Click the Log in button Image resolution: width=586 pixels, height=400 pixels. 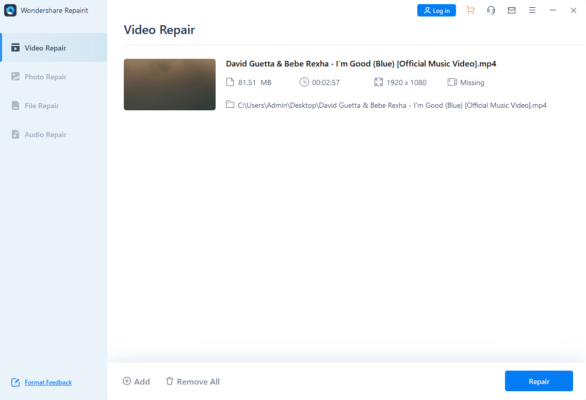(x=437, y=10)
